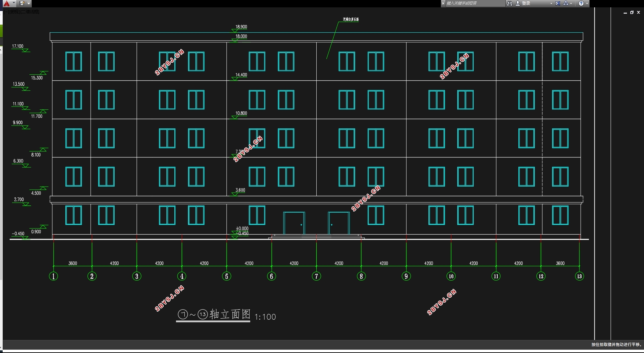Open Autodesk Exchange Apps (X icon)
Image resolution: width=644 pixels, height=353 pixels.
(558, 3)
